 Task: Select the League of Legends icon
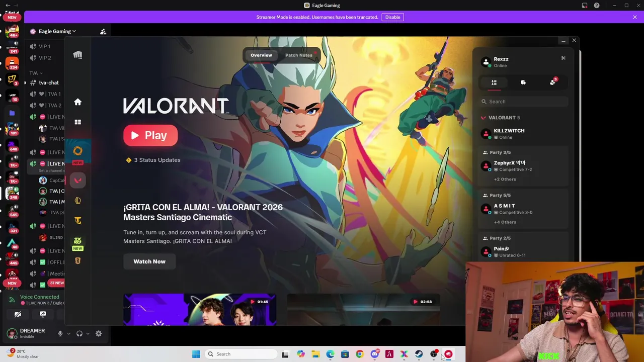pos(77,201)
